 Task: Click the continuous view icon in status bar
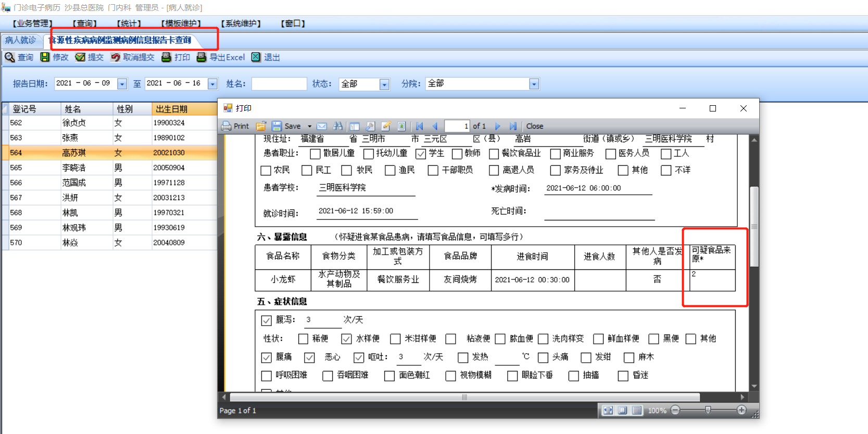[637, 411]
